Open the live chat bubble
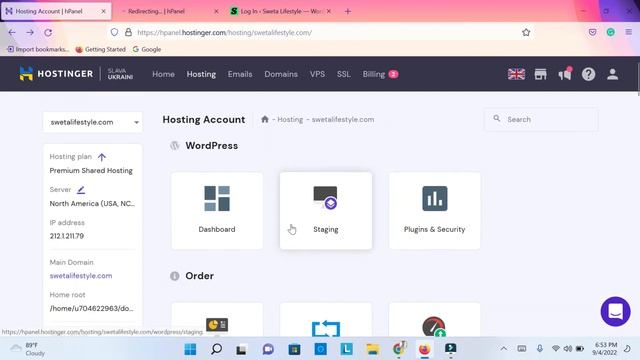 click(615, 311)
